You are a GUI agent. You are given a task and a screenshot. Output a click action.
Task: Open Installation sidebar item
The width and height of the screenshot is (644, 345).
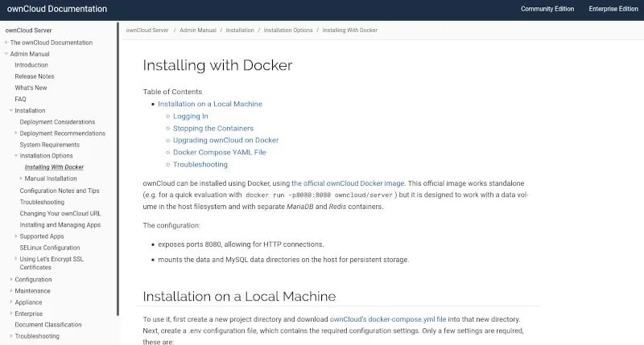(30, 111)
